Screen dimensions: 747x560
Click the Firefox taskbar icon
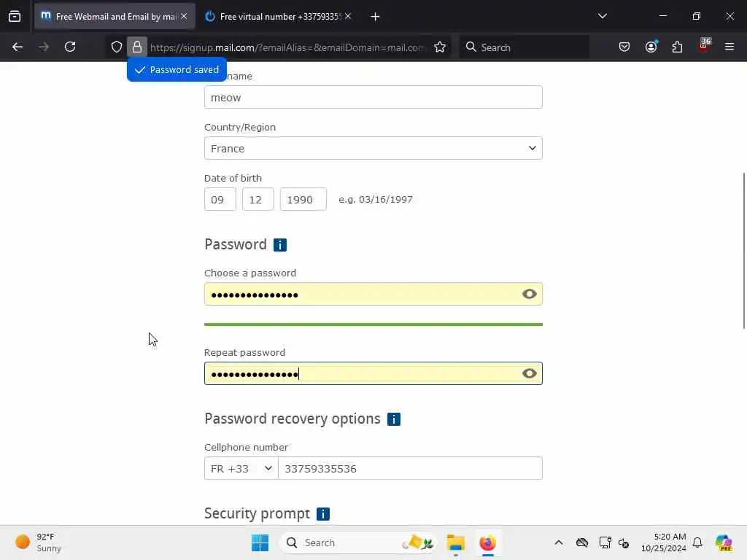tap(487, 542)
